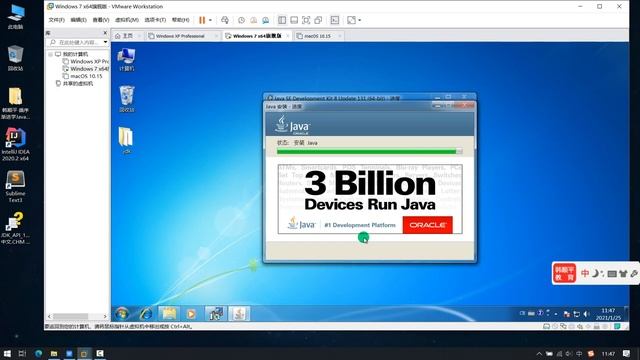The image size is (640, 360).
Task: Open Internet Explorer from guest taskbar
Action: [146, 313]
